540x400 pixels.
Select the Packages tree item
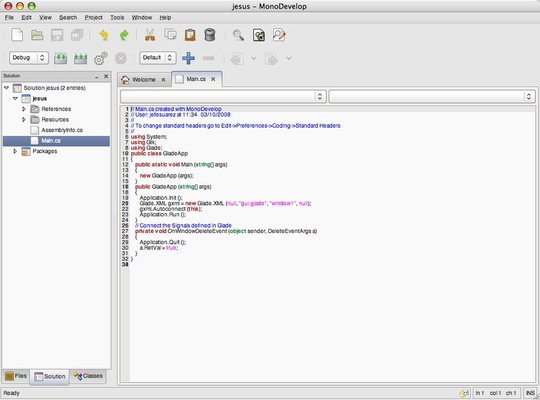(45, 151)
